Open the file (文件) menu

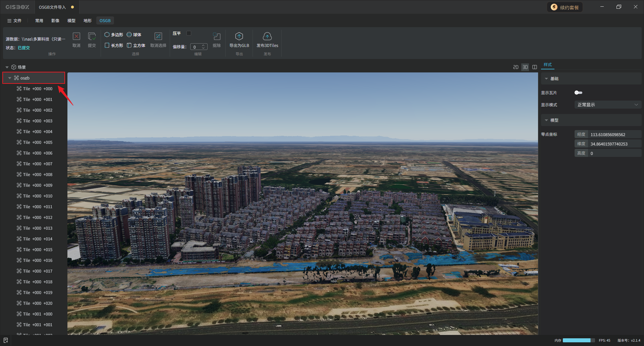[x=14, y=20]
